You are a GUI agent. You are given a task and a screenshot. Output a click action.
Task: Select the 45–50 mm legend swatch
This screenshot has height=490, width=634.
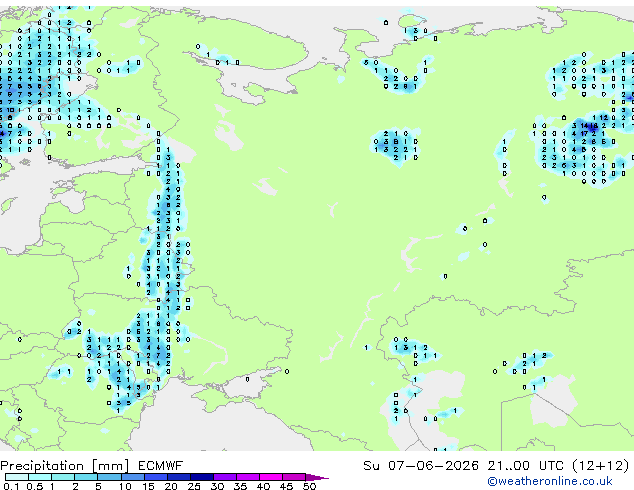point(294,477)
